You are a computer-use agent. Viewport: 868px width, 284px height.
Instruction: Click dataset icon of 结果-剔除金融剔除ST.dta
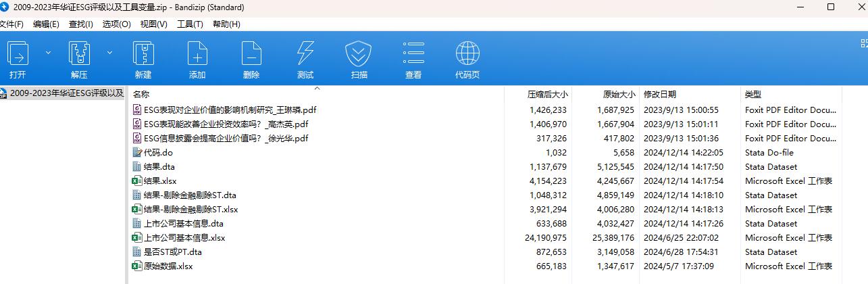tap(138, 195)
